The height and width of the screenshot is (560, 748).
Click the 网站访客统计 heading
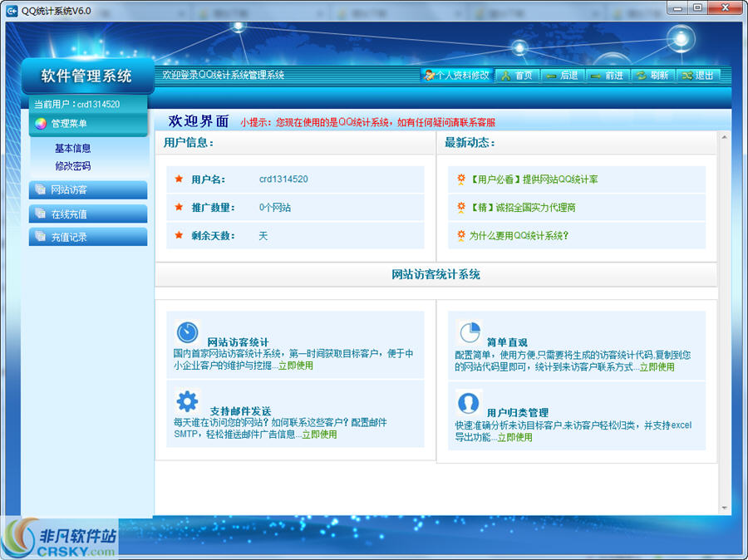(238, 342)
